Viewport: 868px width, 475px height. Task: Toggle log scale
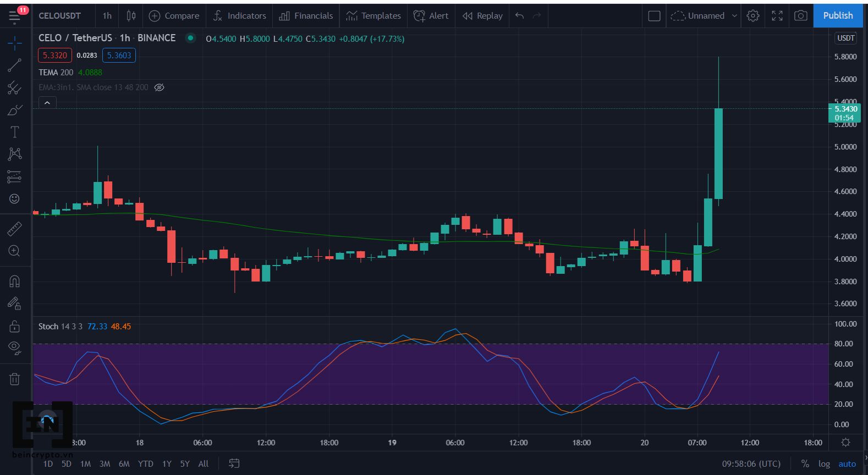click(x=823, y=463)
